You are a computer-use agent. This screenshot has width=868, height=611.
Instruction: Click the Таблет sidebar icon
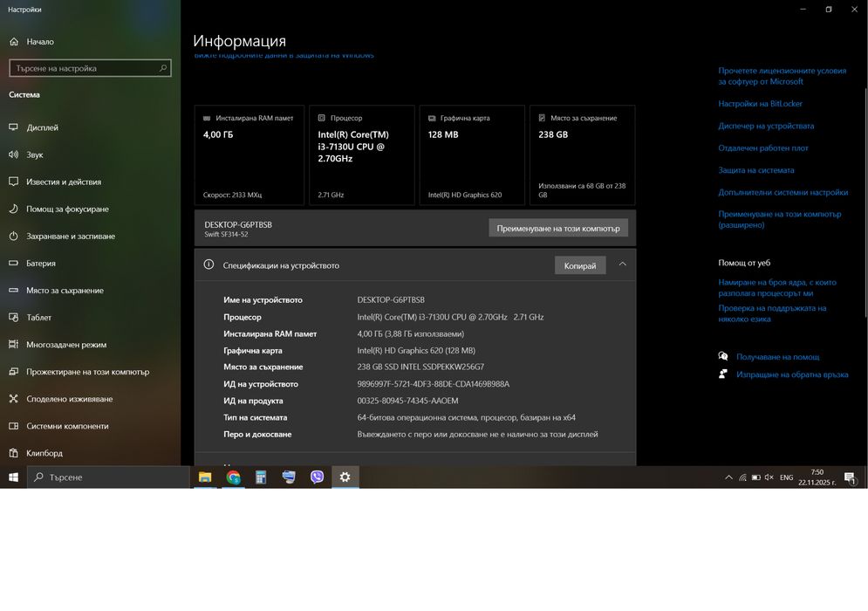[x=14, y=318]
